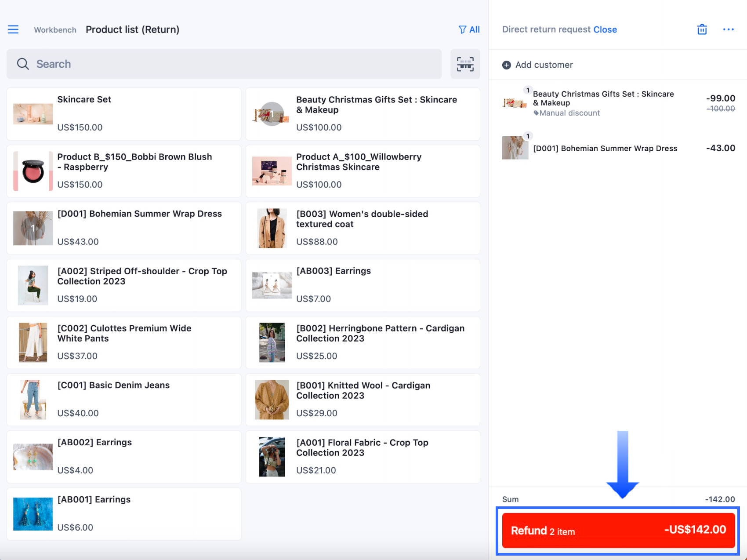This screenshot has height=560, width=747.
Task: Select [D001] Bohemian Summer Wrap Dress US$43.00 title
Action: click(x=140, y=214)
